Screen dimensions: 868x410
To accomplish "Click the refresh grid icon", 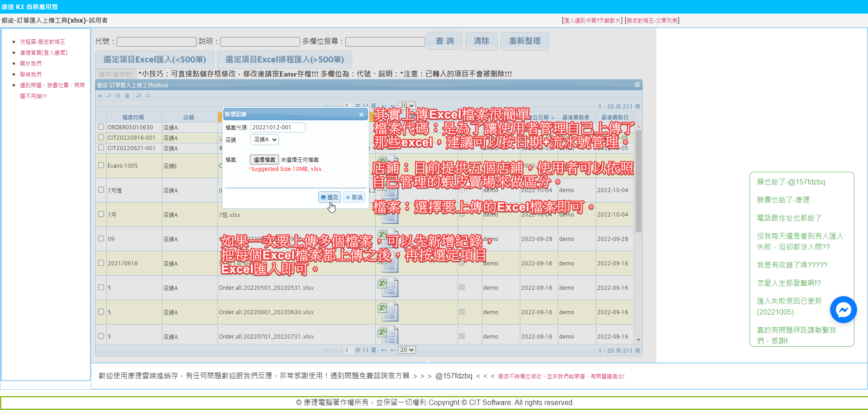I will pyautogui.click(x=148, y=96).
